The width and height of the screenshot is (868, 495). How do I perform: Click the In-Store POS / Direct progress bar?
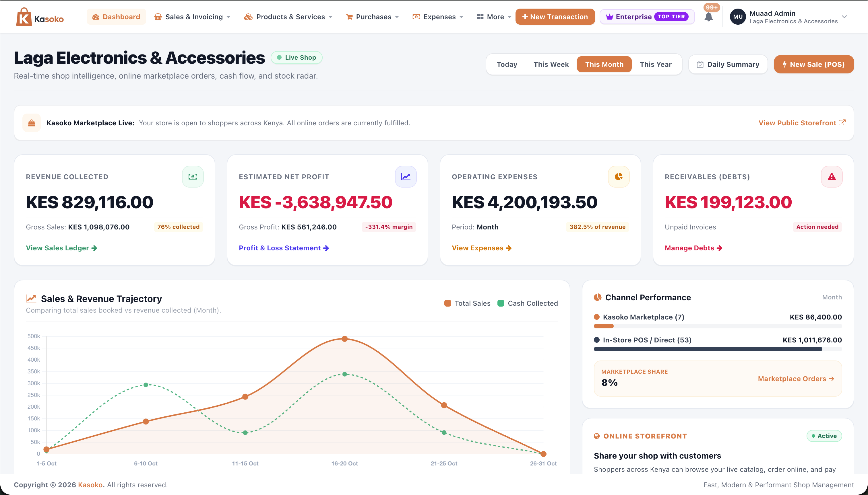(x=718, y=349)
